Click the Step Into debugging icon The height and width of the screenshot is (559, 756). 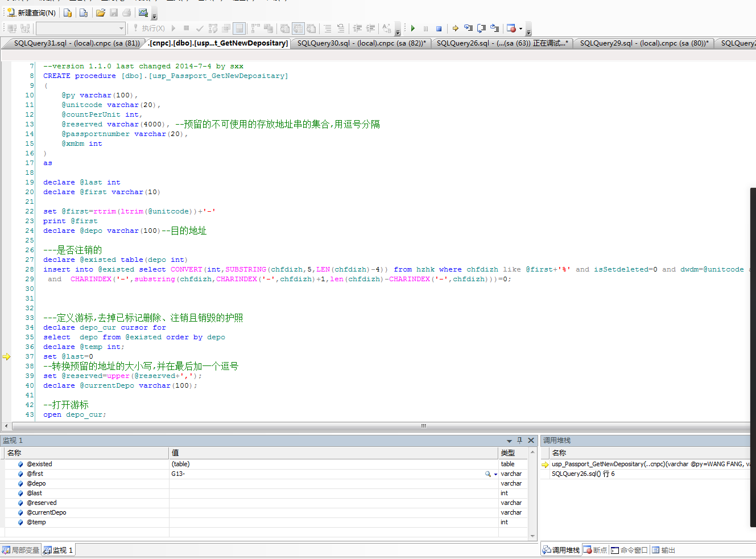click(x=468, y=28)
